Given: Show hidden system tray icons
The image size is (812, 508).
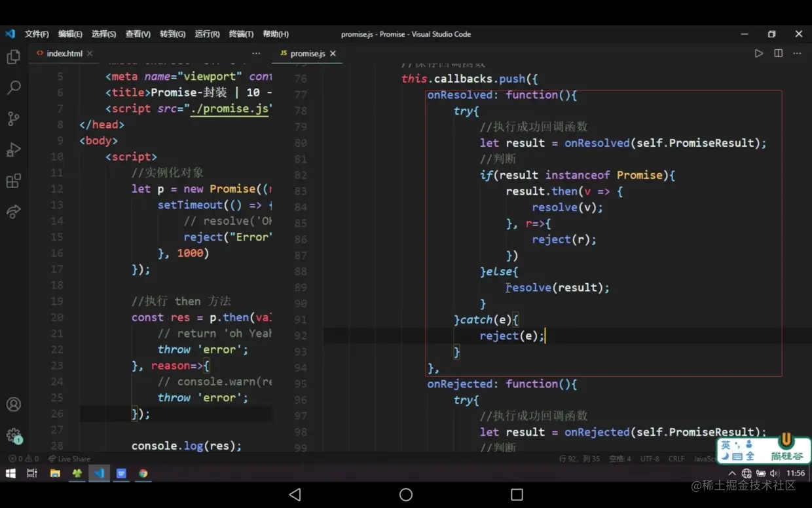Looking at the screenshot, I should 732,473.
